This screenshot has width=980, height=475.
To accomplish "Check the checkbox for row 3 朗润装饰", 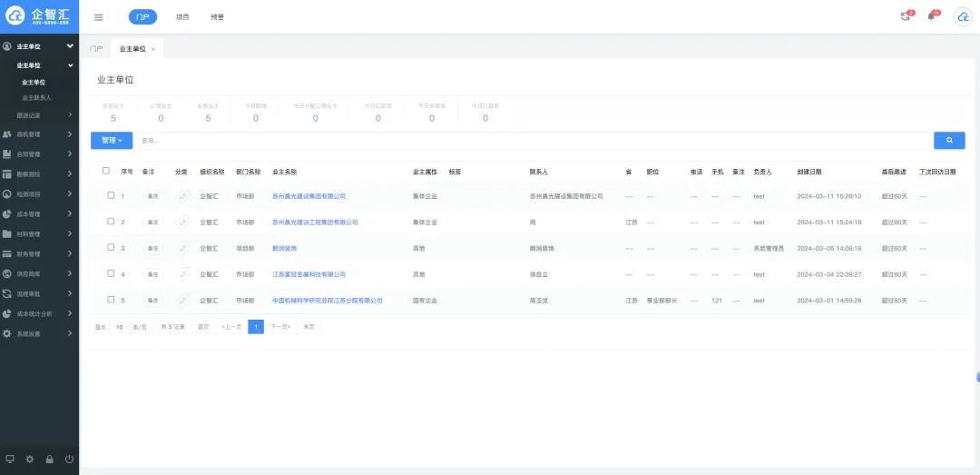I will [111, 247].
